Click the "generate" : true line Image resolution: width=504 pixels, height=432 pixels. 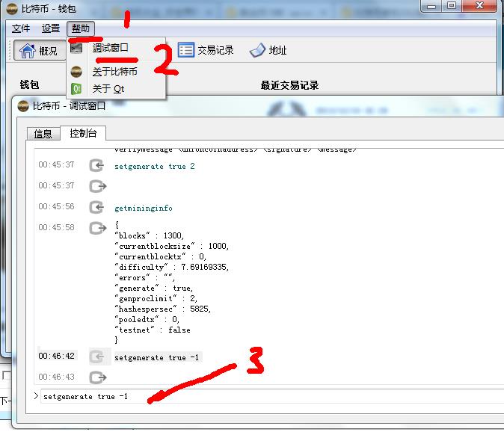click(154, 288)
